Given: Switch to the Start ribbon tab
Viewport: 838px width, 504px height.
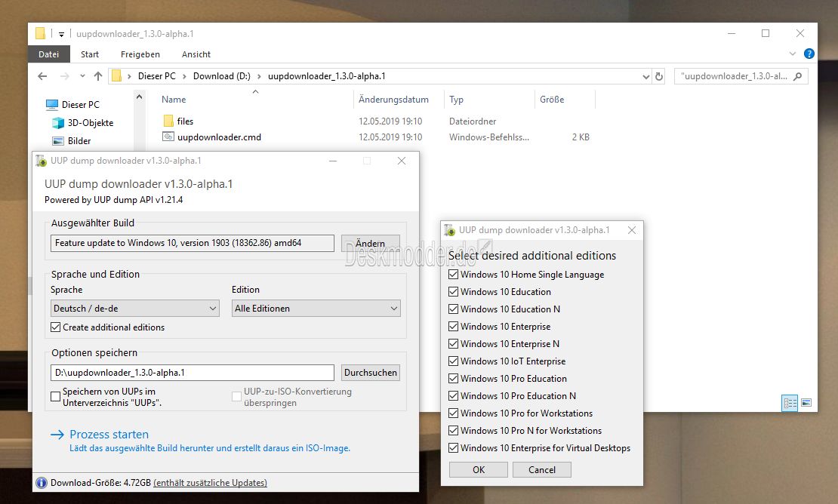Looking at the screenshot, I should point(90,54).
